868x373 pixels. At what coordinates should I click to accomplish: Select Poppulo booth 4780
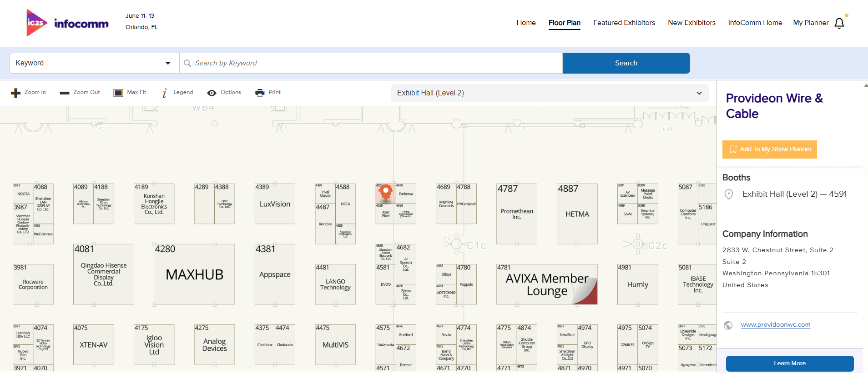tap(466, 284)
